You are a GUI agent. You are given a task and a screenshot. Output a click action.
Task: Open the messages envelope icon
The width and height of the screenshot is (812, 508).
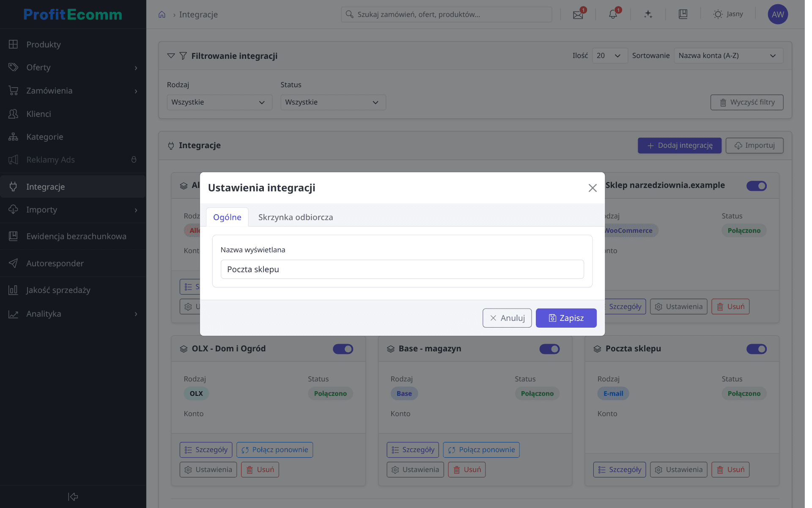click(578, 14)
